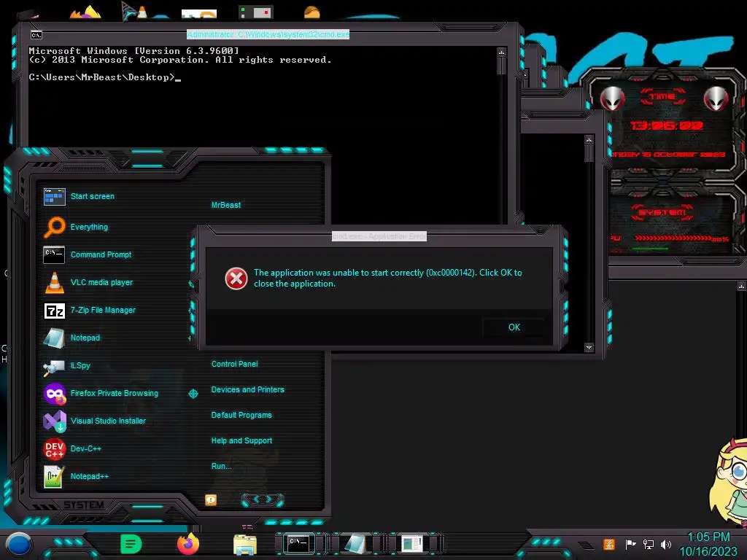Click the Notepad++ icon

pos(54,477)
